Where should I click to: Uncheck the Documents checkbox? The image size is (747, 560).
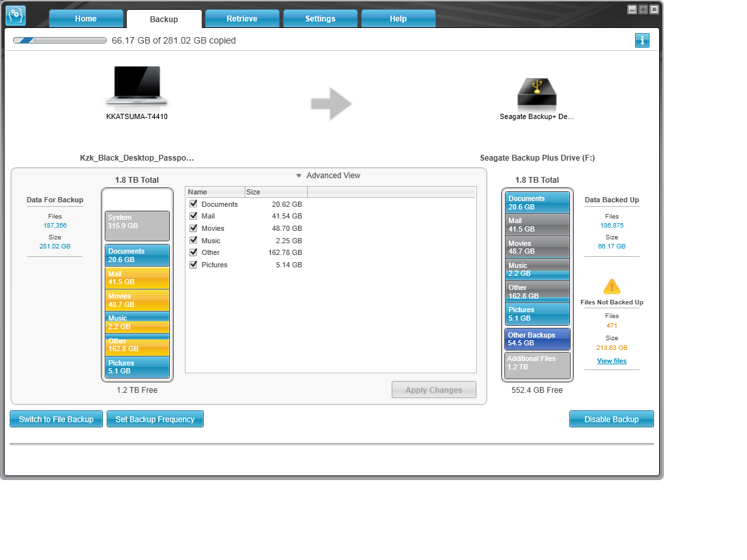pos(193,204)
